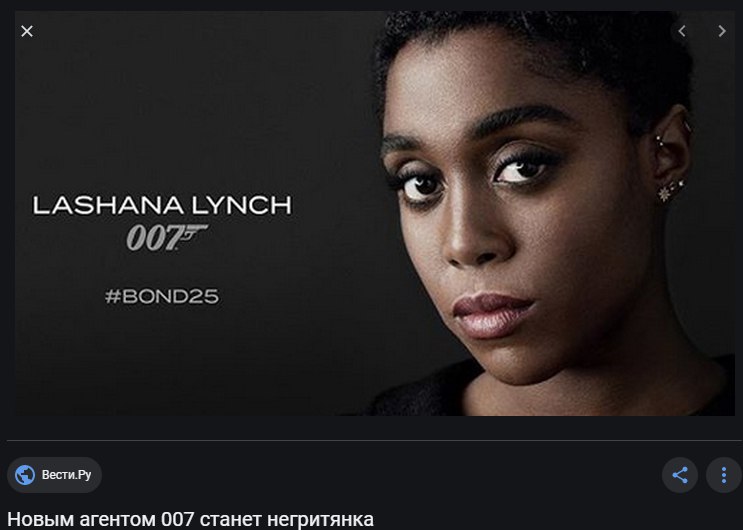Click the word 'негритянка' in the headline
The width and height of the screenshot is (743, 530).
[320, 520]
